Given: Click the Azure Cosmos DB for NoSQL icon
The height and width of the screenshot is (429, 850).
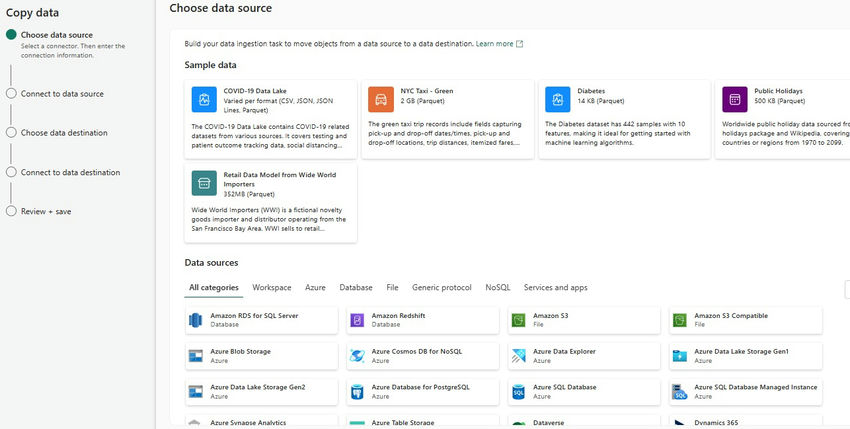Looking at the screenshot, I should tap(357, 356).
